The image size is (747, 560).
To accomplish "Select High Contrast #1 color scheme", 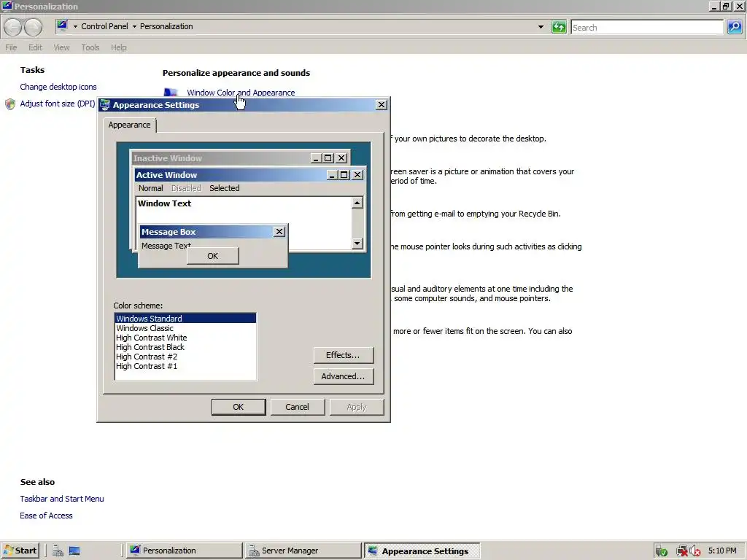I will [x=185, y=366].
